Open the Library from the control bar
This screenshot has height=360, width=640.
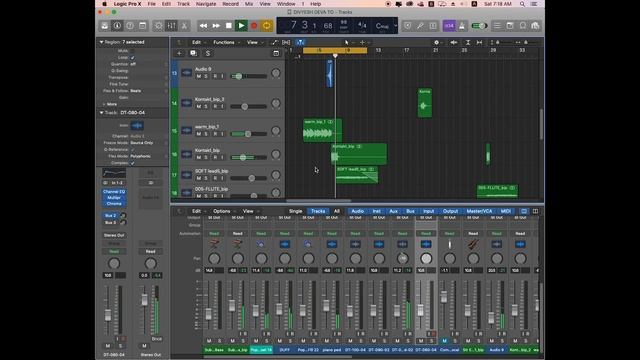pyautogui.click(x=105, y=26)
